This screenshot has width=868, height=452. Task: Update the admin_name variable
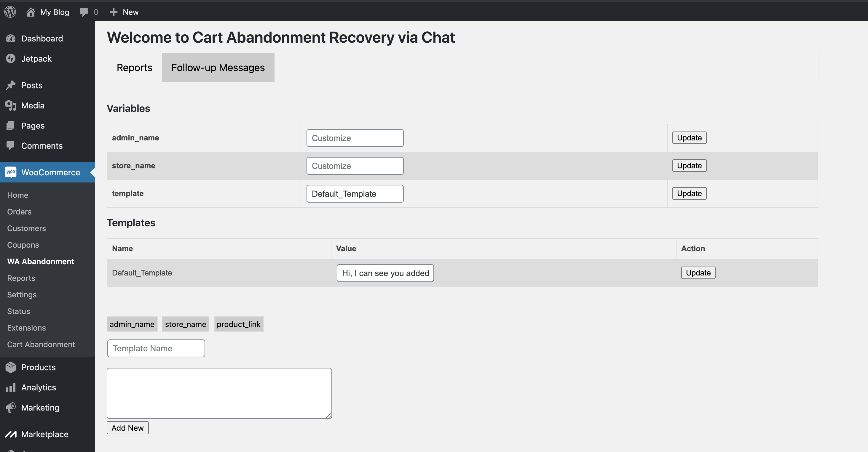pos(689,138)
